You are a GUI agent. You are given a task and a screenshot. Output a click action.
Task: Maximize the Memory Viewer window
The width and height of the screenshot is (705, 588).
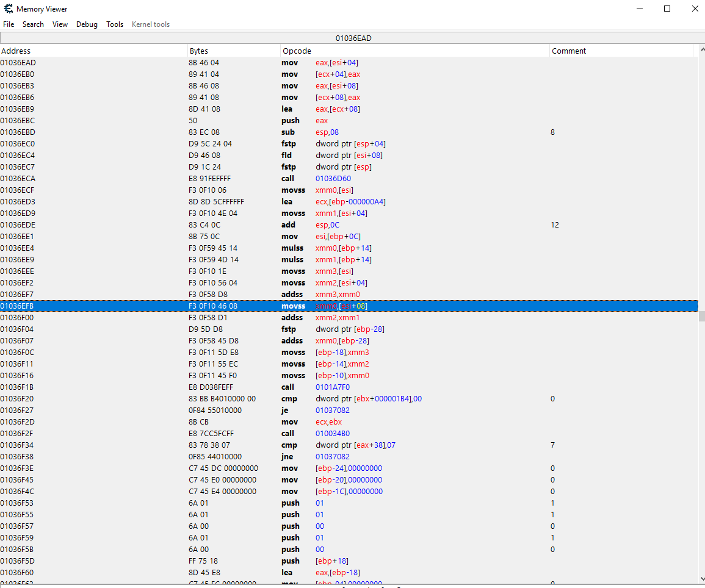tap(667, 9)
